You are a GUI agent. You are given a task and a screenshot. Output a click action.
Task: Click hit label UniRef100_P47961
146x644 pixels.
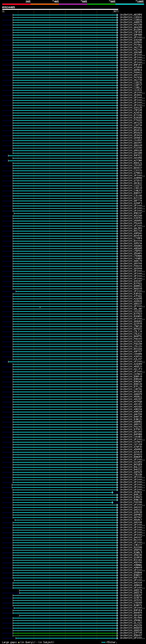click(x=131, y=45)
